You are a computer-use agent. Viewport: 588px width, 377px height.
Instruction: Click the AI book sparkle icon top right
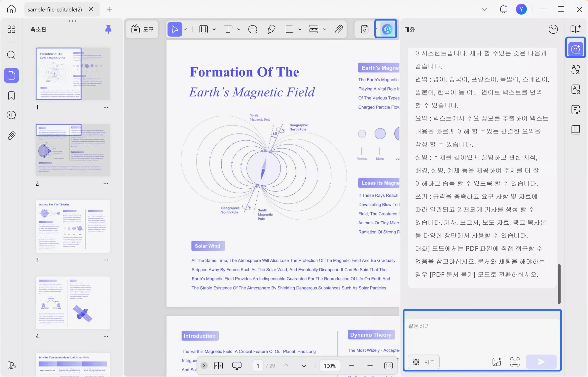(x=575, y=29)
